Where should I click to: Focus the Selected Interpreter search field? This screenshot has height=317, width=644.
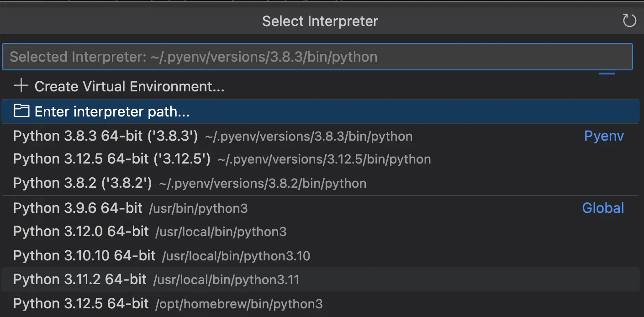[x=317, y=57]
